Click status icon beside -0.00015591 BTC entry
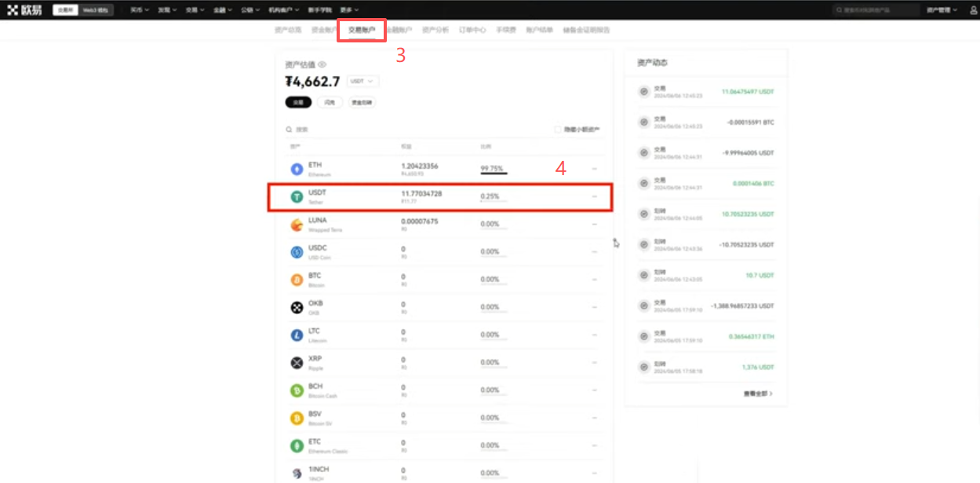Screen dimensions: 980x483 [644, 123]
